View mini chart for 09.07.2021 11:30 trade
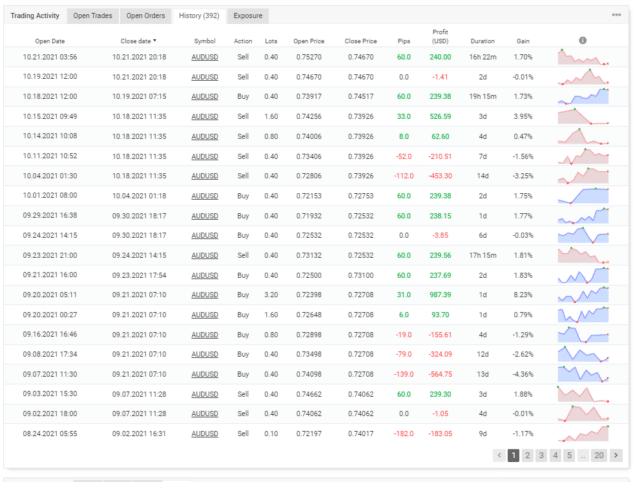The image size is (633, 482). click(x=583, y=374)
